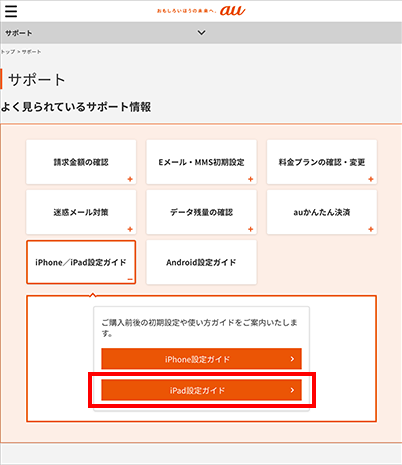
Task: Click the plus icon on 請求金額の確認
Action: pos(130,179)
